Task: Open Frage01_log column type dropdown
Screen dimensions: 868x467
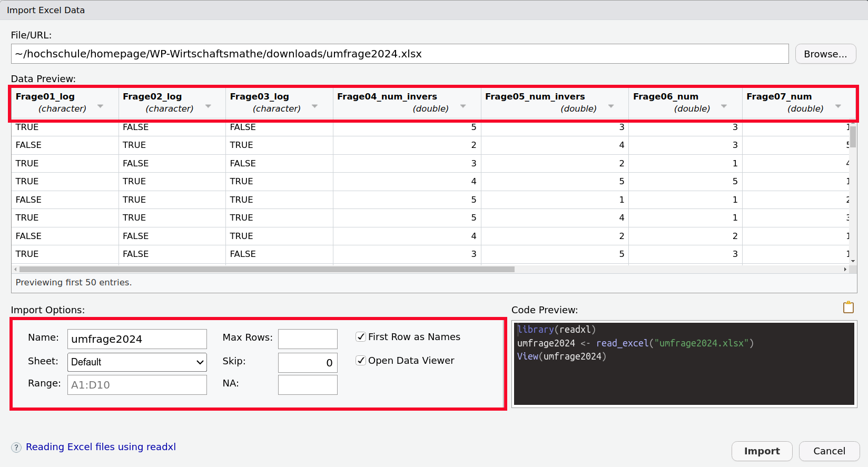Action: click(x=100, y=107)
